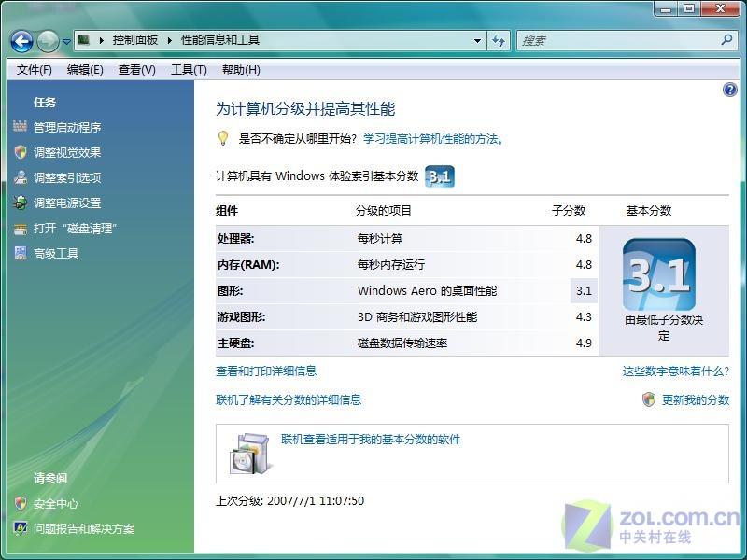The image size is (747, 560).
Task: Click the large 3.1 base score badge
Action: [659, 274]
